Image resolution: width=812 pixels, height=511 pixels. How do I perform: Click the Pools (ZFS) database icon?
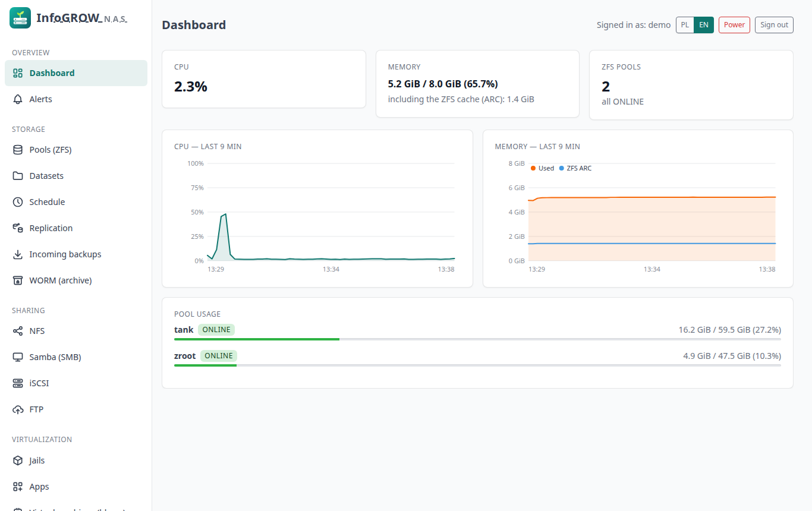pos(18,150)
